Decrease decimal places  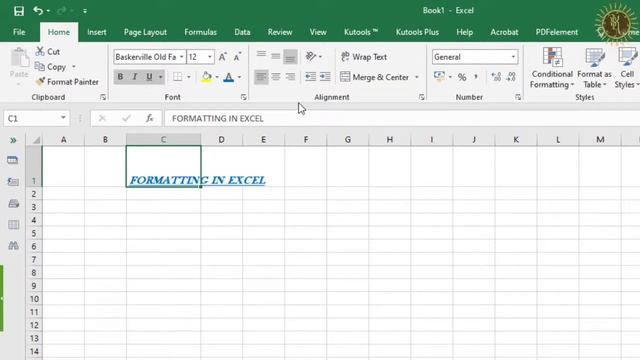[x=511, y=77]
